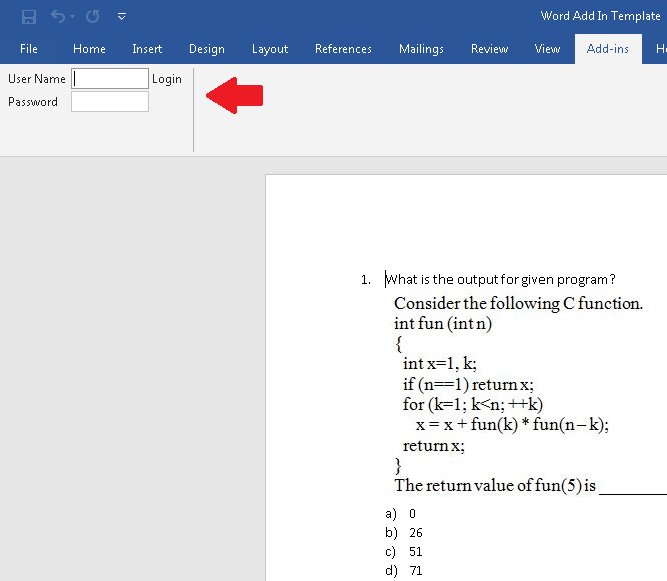The width and height of the screenshot is (667, 581).
Task: Click the 'Password' label
Action: click(x=33, y=102)
